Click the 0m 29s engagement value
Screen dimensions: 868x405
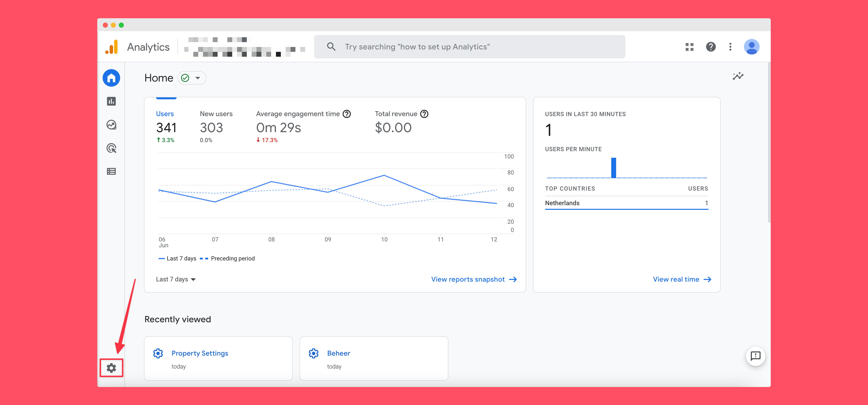278,128
